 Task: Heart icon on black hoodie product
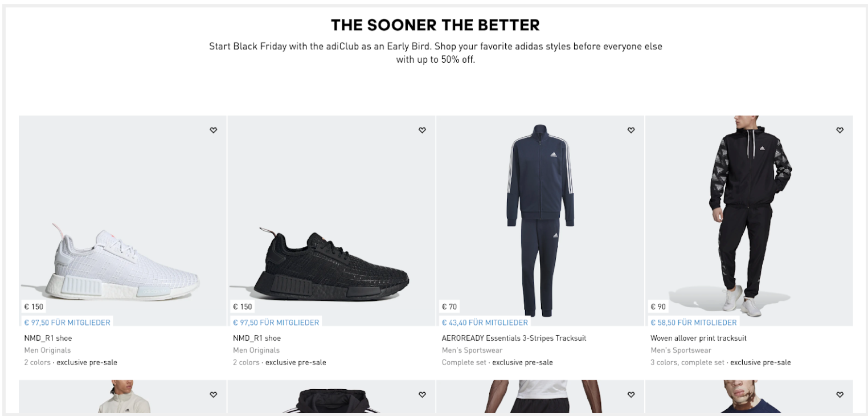422,394
